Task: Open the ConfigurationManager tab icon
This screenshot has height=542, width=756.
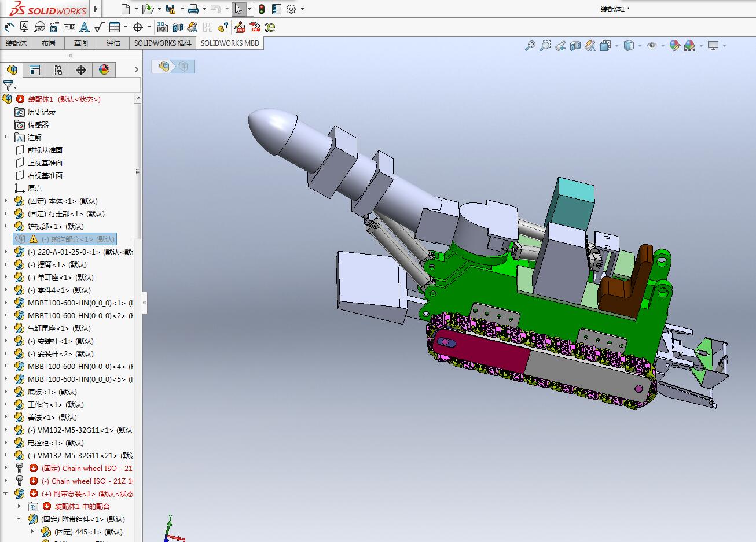Action: pyautogui.click(x=58, y=70)
